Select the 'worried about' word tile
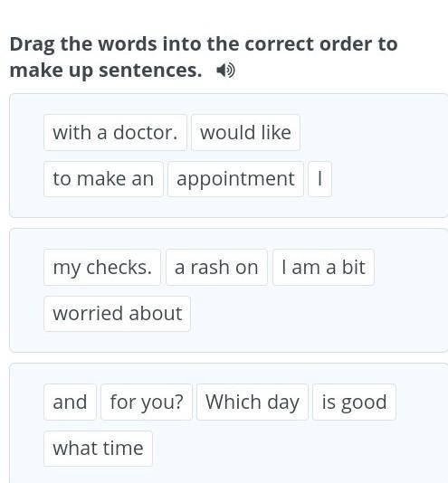This screenshot has width=448, height=483. point(117,314)
